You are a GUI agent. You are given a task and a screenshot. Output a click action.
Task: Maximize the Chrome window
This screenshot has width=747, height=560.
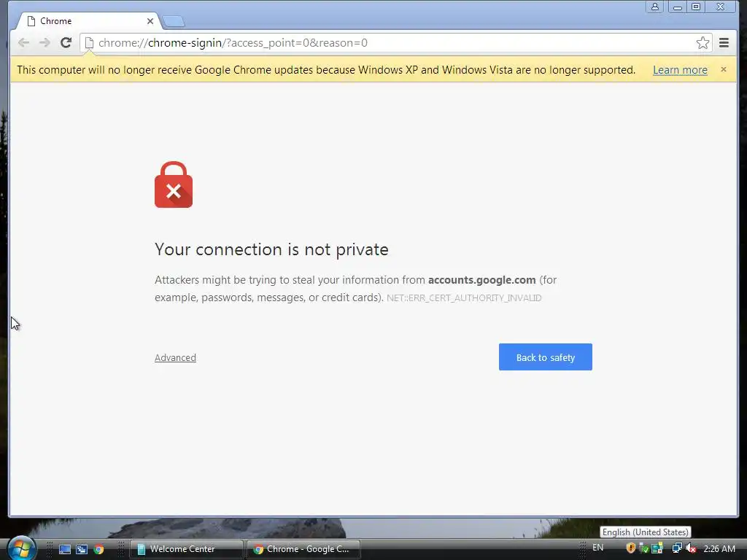(x=695, y=7)
